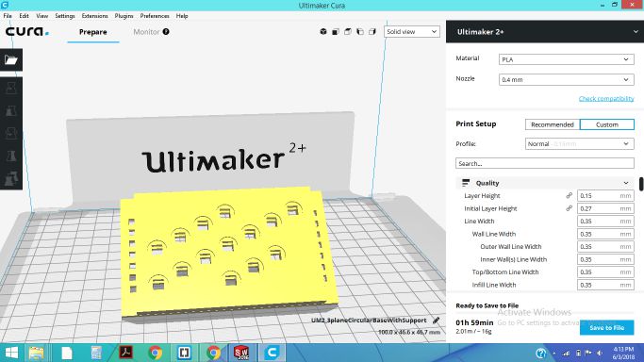
Task: Open SolidWorks from taskbar
Action: [x=241, y=353]
